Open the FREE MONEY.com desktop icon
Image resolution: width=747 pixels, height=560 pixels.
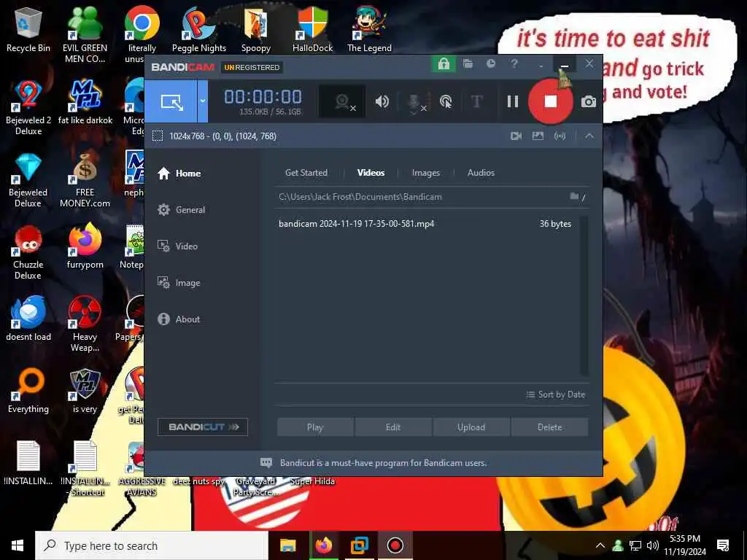pyautogui.click(x=85, y=180)
